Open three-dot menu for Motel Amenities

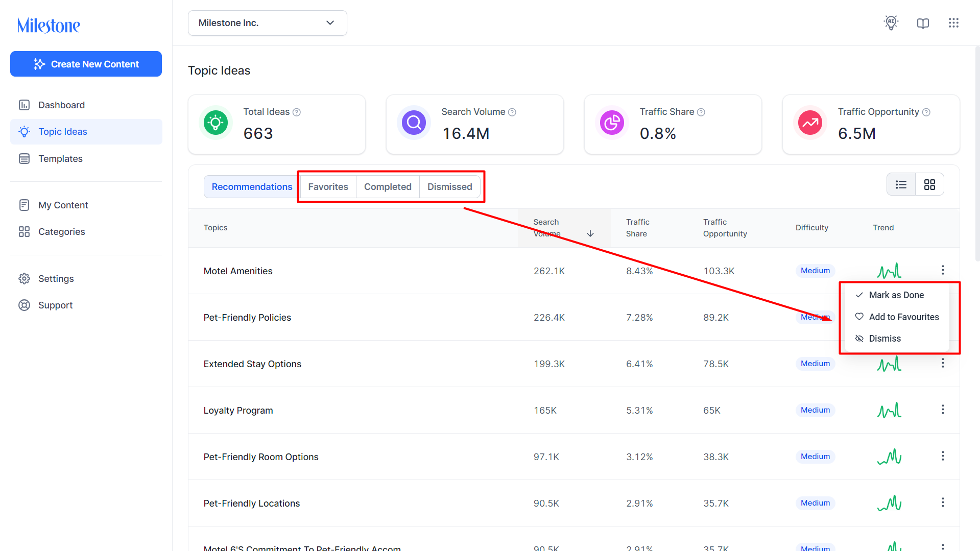click(943, 270)
